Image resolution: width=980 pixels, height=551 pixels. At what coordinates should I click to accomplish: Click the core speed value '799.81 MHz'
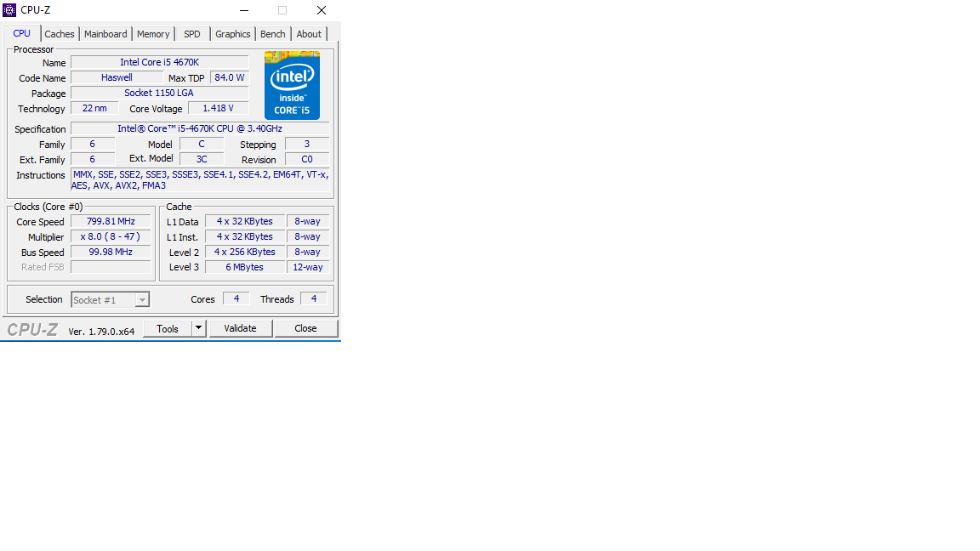tap(111, 221)
